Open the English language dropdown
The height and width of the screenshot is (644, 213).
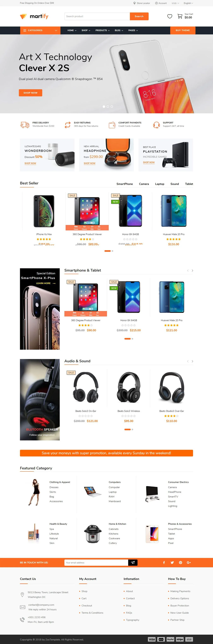(x=188, y=3)
